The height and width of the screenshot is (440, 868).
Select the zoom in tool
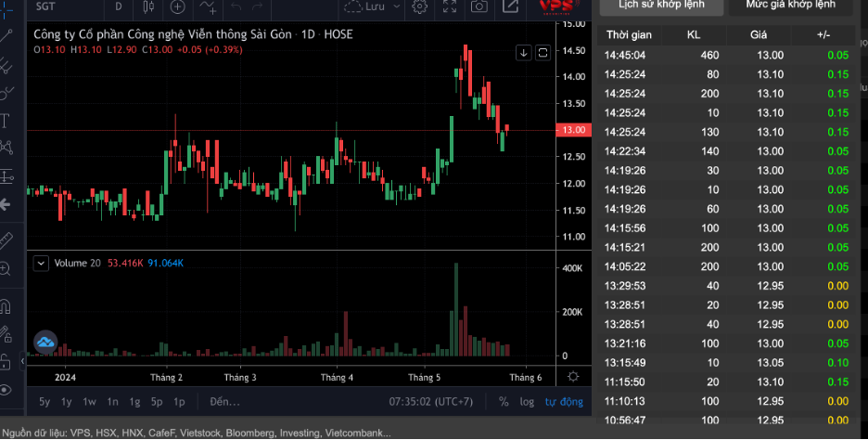pyautogui.click(x=6, y=269)
